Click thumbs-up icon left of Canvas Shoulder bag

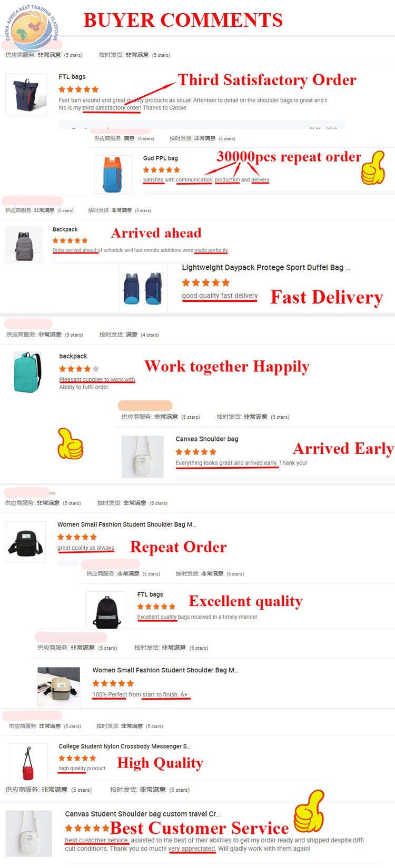(70, 443)
